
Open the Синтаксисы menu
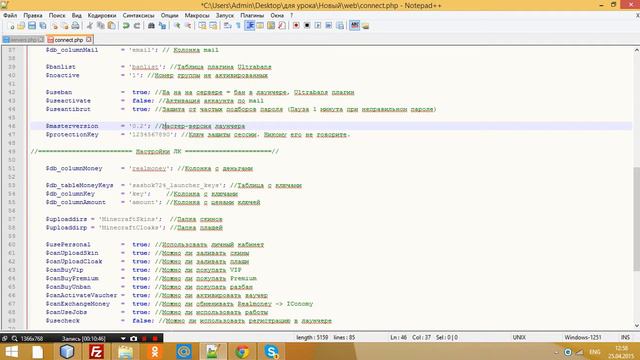pos(138,15)
